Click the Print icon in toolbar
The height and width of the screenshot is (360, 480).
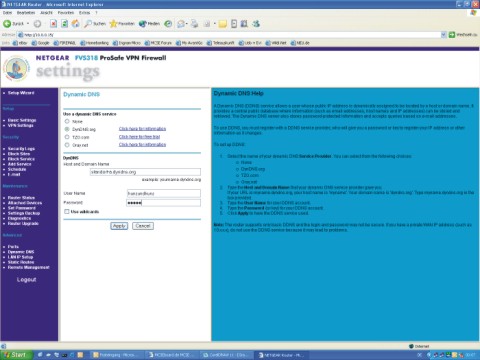click(x=195, y=24)
